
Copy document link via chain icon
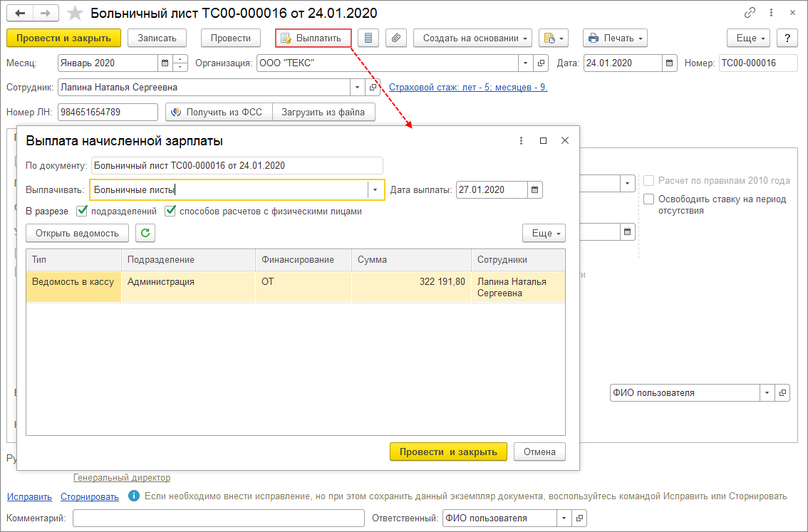[750, 13]
